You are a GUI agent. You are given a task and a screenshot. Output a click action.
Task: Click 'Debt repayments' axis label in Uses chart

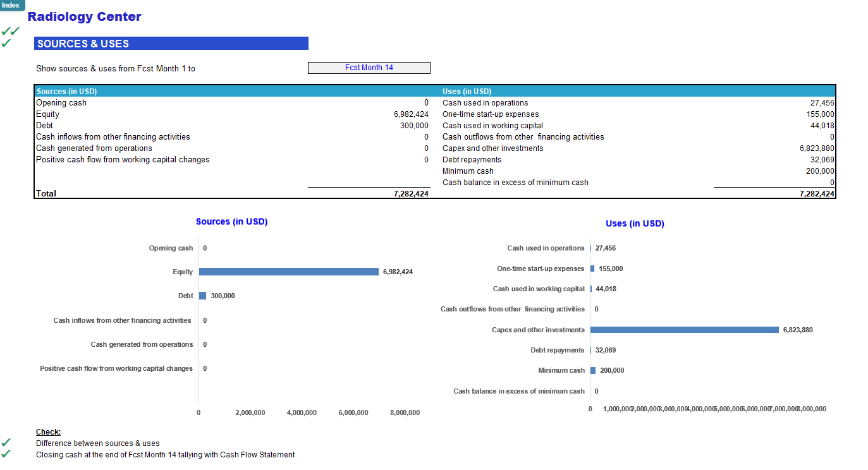click(x=558, y=350)
